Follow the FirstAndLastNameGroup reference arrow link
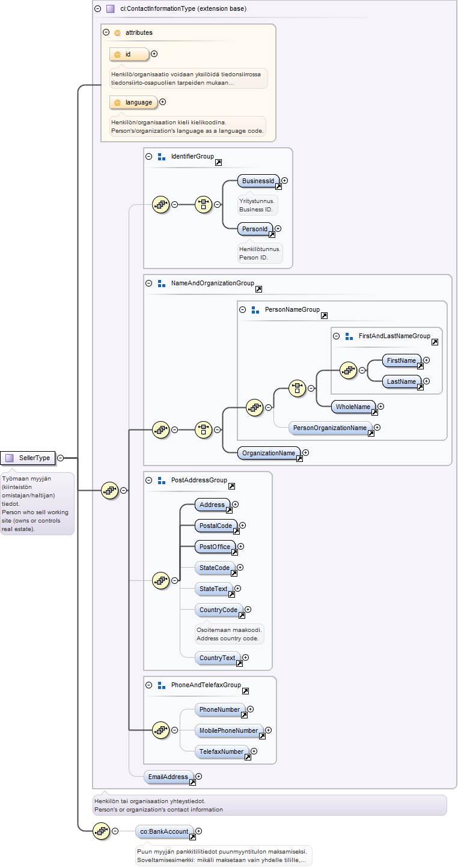Screen dimensions: 458x868 tap(435, 342)
